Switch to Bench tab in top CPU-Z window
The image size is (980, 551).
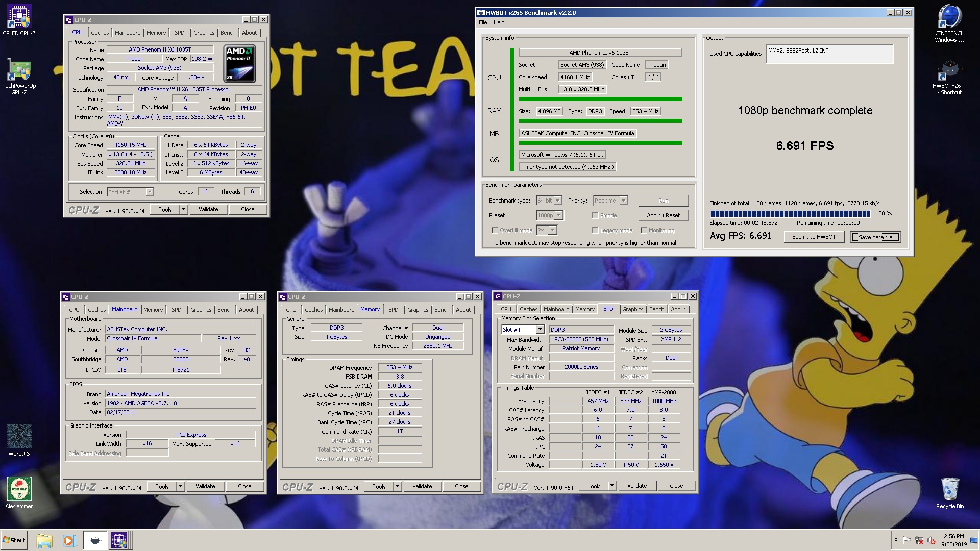pos(228,33)
